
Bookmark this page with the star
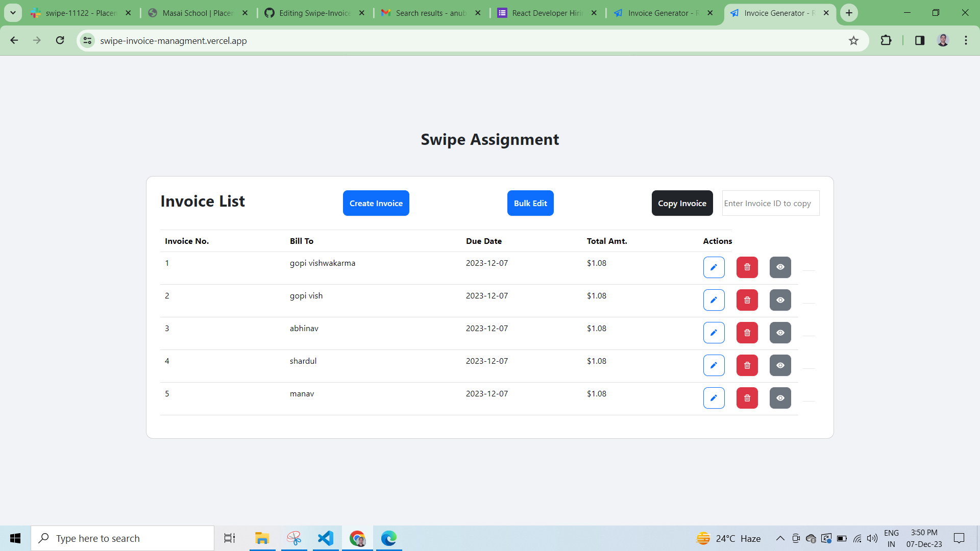pos(853,40)
